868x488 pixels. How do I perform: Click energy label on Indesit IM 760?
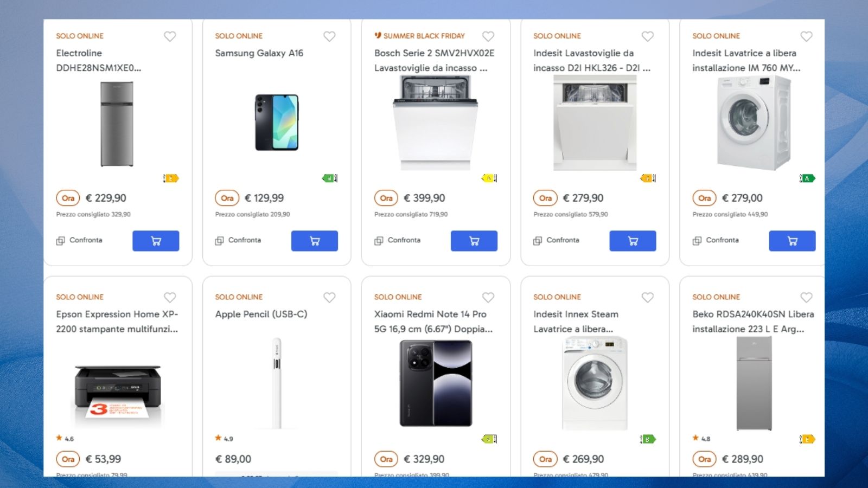tap(807, 178)
